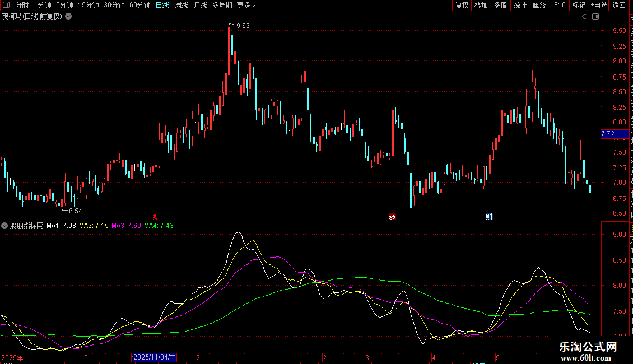Expand the 更多 periods menu
633x364 pixels.
click(246, 5)
